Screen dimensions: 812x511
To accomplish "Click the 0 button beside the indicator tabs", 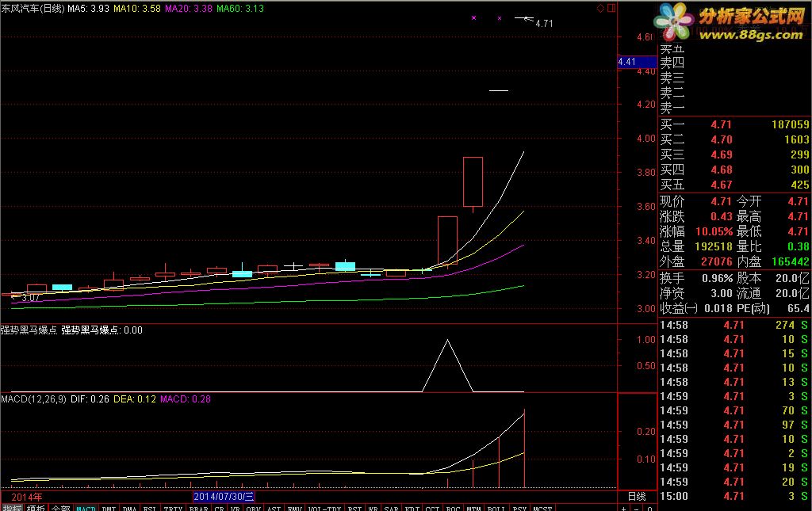I will click(x=650, y=509).
